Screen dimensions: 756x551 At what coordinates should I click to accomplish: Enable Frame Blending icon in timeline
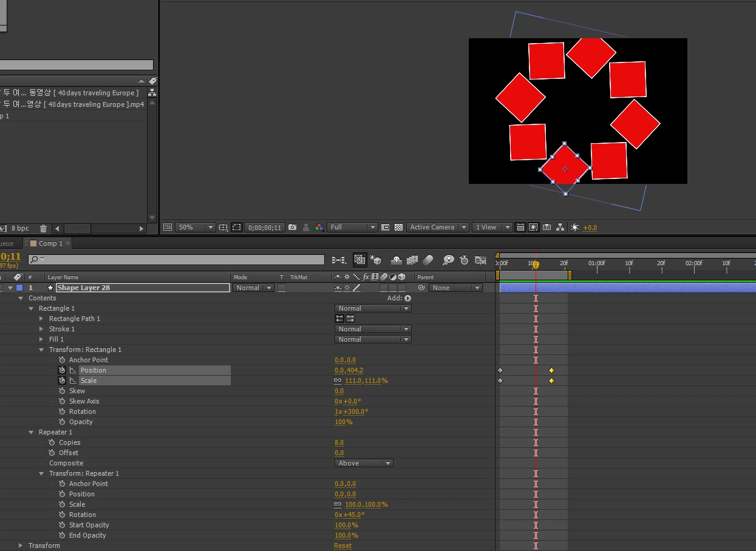412,260
